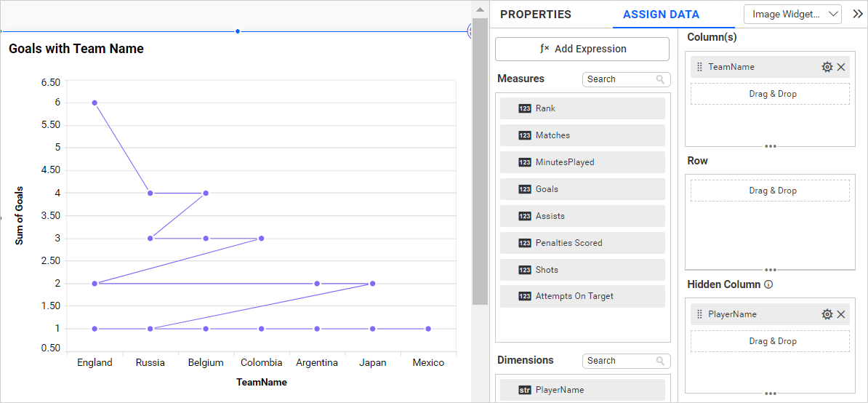Click search icon in Measures search box
The height and width of the screenshot is (403, 868).
[660, 79]
